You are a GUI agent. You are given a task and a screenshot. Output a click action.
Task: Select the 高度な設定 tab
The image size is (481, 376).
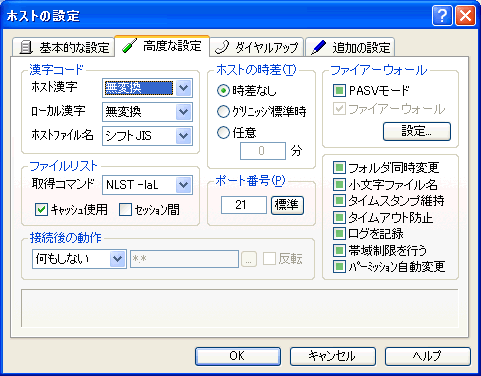coord(162,46)
